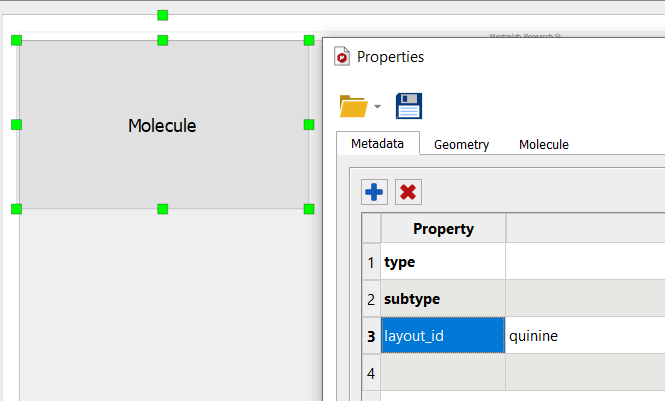Select row header 3
Screen dimensions: 665x401
point(371,336)
